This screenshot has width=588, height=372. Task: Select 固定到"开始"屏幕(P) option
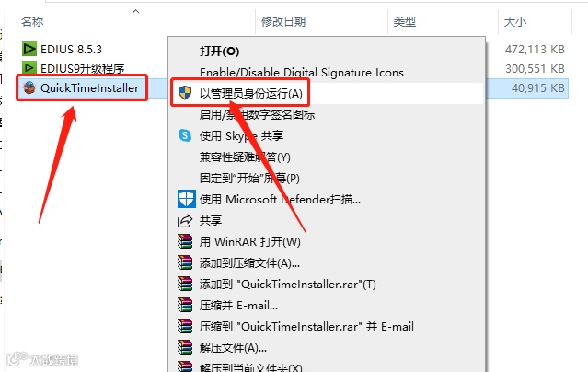pyautogui.click(x=249, y=178)
